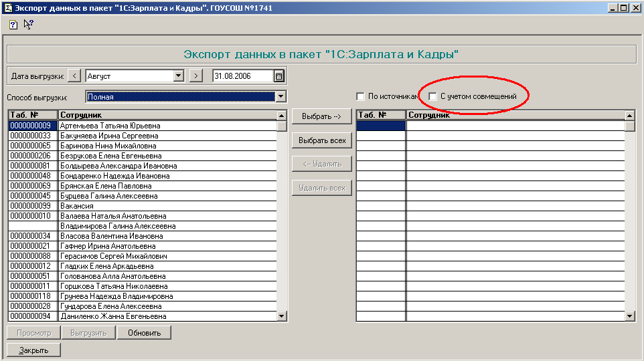This screenshot has height=361, width=644.
Task: Click tab number cell 0000000094
Action: click(33, 316)
